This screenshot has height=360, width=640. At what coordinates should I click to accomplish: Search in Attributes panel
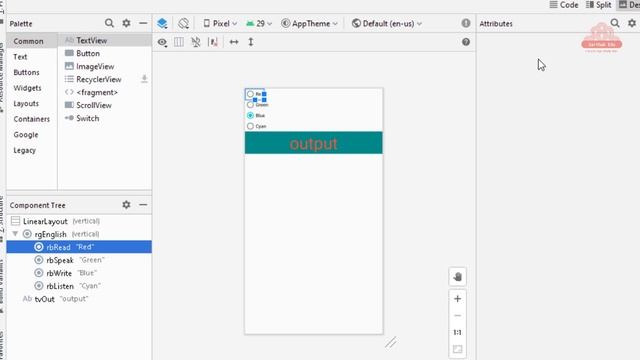coord(615,23)
